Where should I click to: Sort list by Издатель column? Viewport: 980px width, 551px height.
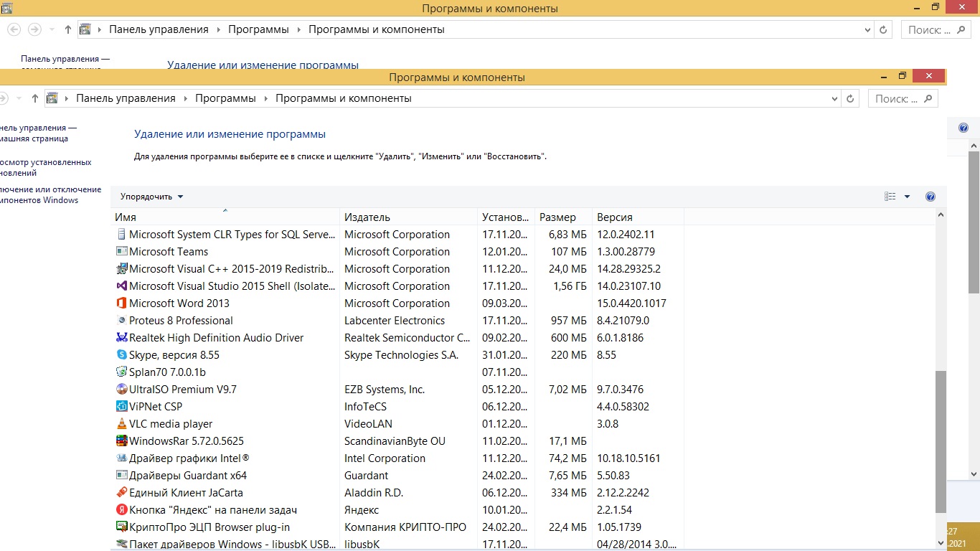click(x=409, y=217)
